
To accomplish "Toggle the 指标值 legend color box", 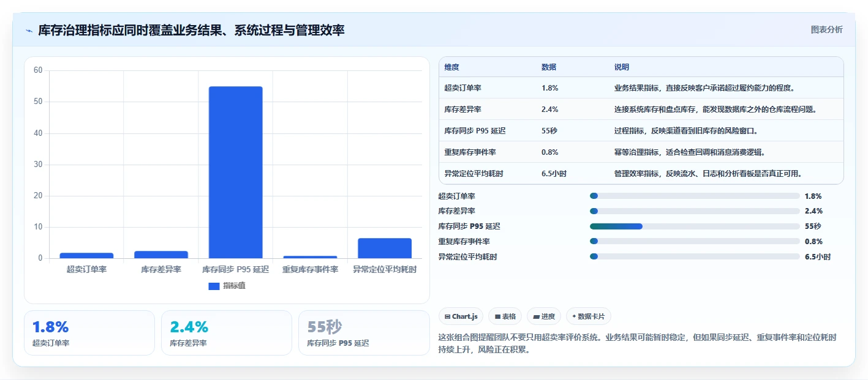I will point(214,286).
